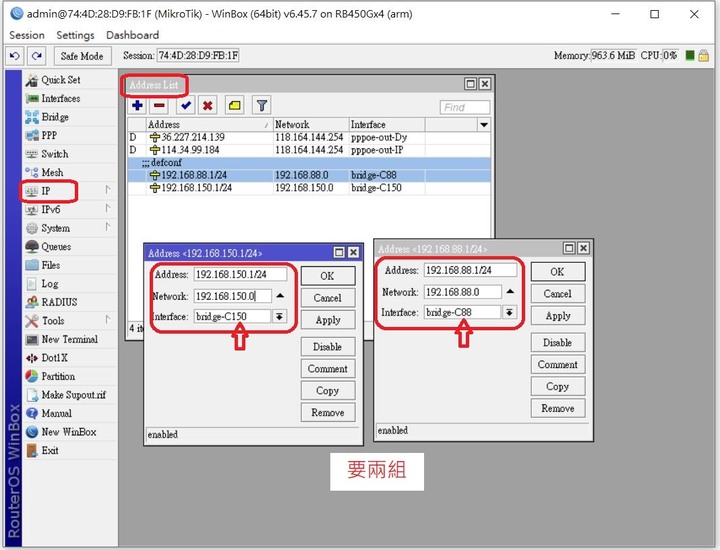Image resolution: width=720 pixels, height=550 pixels.
Task: Click Address field in 192.168.88.1/24 dialog
Action: (470, 270)
